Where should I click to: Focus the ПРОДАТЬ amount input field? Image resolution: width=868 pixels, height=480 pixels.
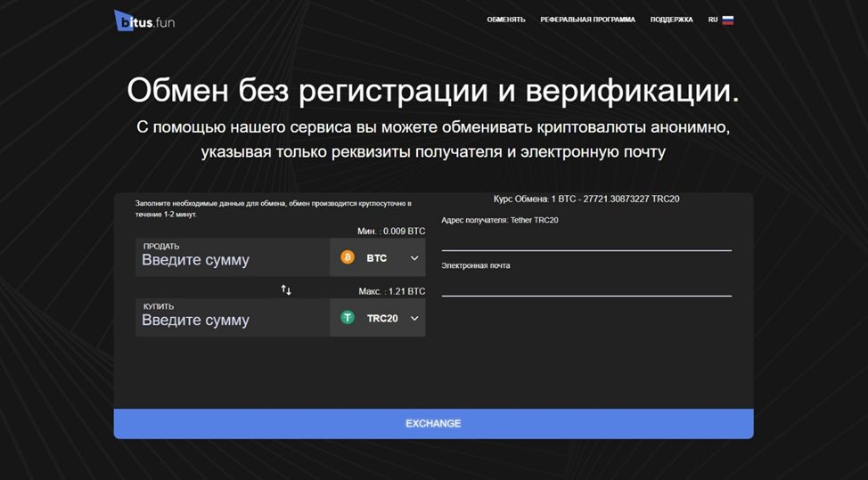[233, 257]
